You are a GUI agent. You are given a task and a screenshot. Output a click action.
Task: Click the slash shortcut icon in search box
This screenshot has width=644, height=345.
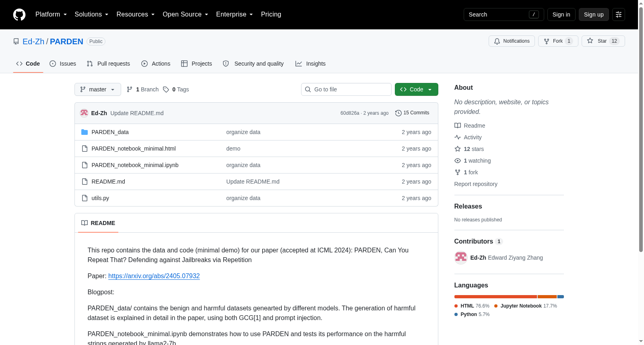534,14
